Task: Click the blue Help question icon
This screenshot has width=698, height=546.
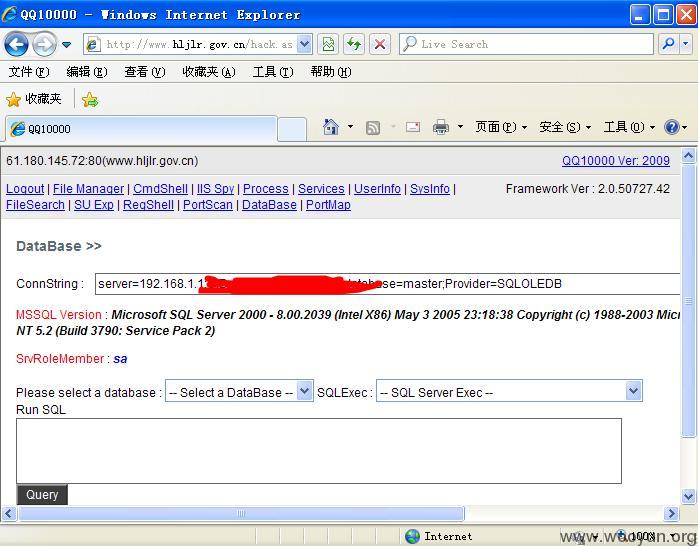Action: point(671,127)
